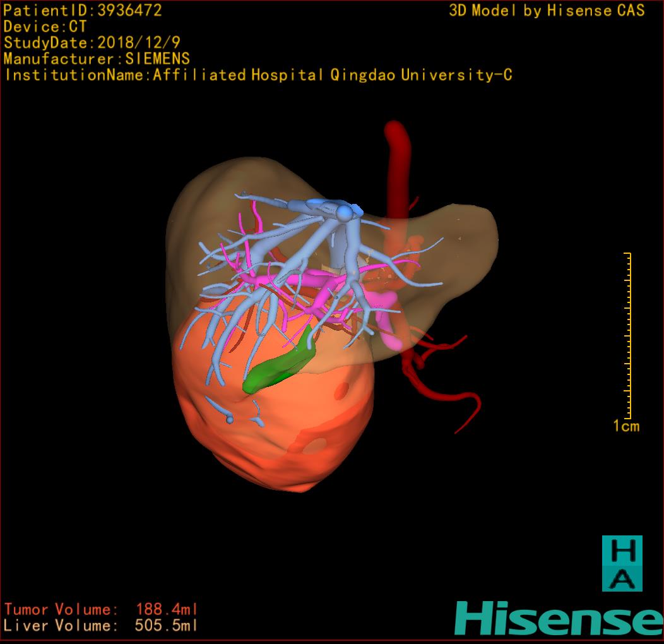Select the translucent left liver lobe
This screenshot has height=644, width=664.
click(454, 253)
